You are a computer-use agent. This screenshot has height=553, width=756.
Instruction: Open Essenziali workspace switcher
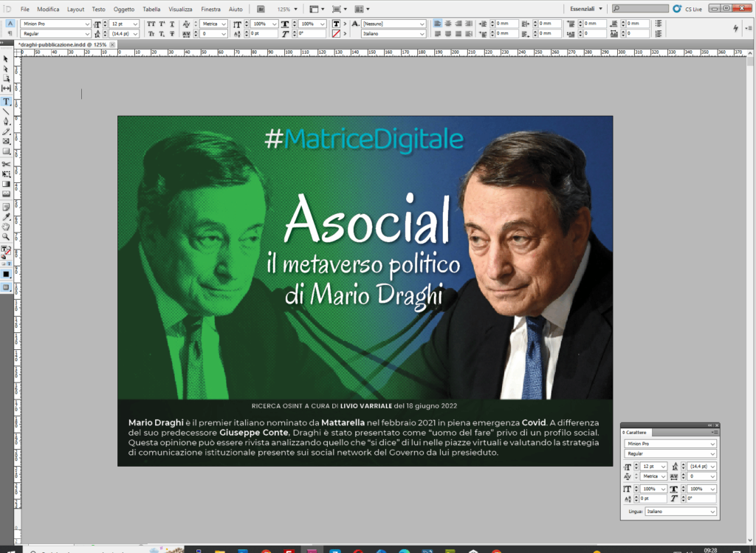pyautogui.click(x=585, y=9)
